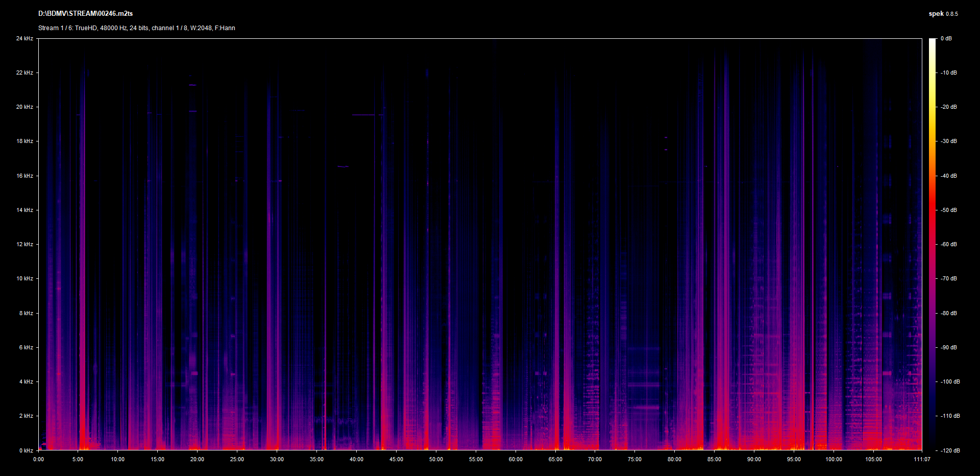Click the -90 dB legend label
980x476 pixels.
(948, 347)
